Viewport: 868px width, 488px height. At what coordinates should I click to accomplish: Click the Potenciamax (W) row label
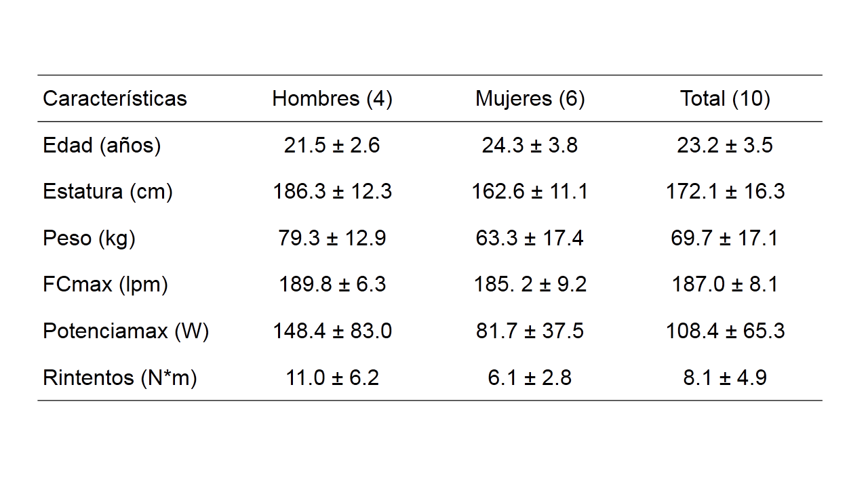[x=126, y=331]
